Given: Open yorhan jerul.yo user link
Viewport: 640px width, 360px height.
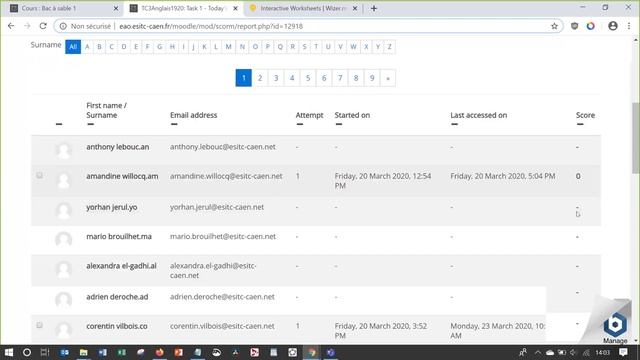Looking at the screenshot, I should coord(112,207).
